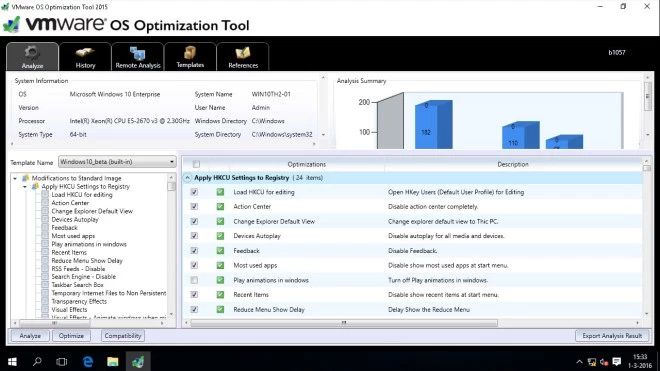
Task: Toggle the select-all checkbox in Optimizations header
Action: click(x=196, y=164)
